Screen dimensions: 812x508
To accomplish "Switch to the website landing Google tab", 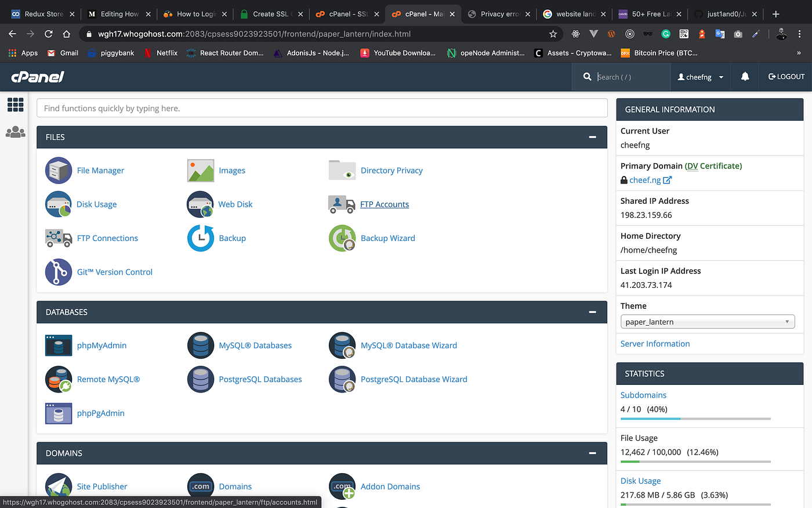I will click(x=575, y=14).
